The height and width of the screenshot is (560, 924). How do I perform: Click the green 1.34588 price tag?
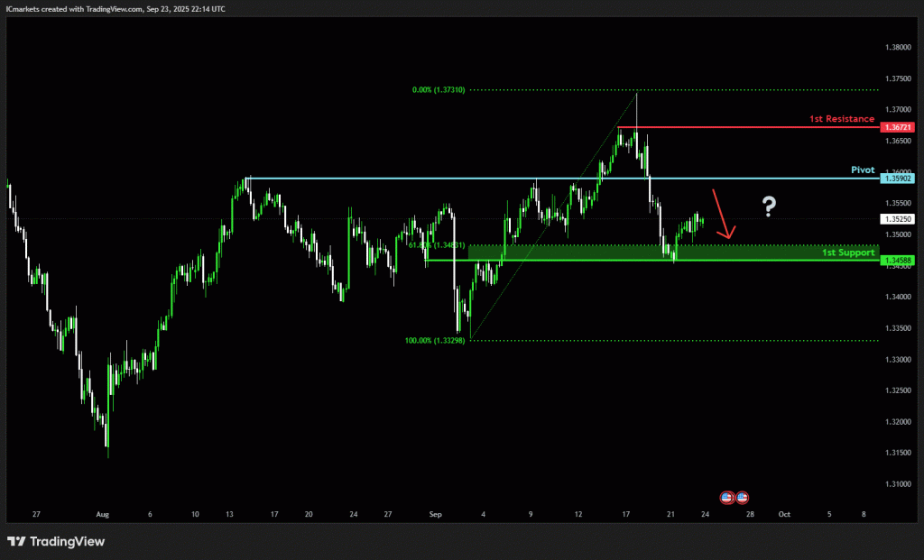[899, 261]
